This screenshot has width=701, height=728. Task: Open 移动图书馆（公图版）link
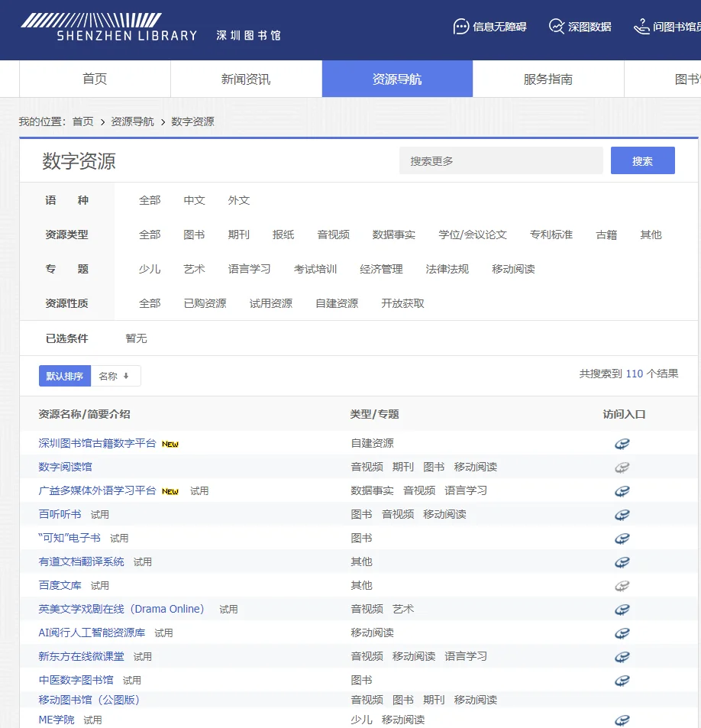[89, 700]
